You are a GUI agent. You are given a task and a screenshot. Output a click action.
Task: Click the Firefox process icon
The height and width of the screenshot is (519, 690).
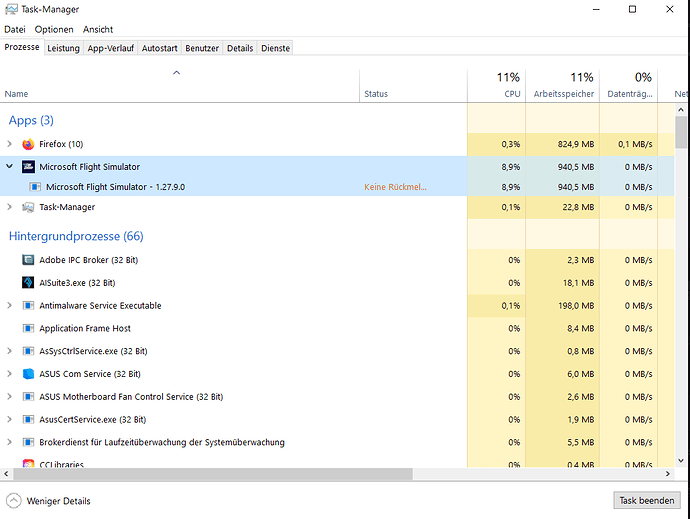pyautogui.click(x=28, y=144)
